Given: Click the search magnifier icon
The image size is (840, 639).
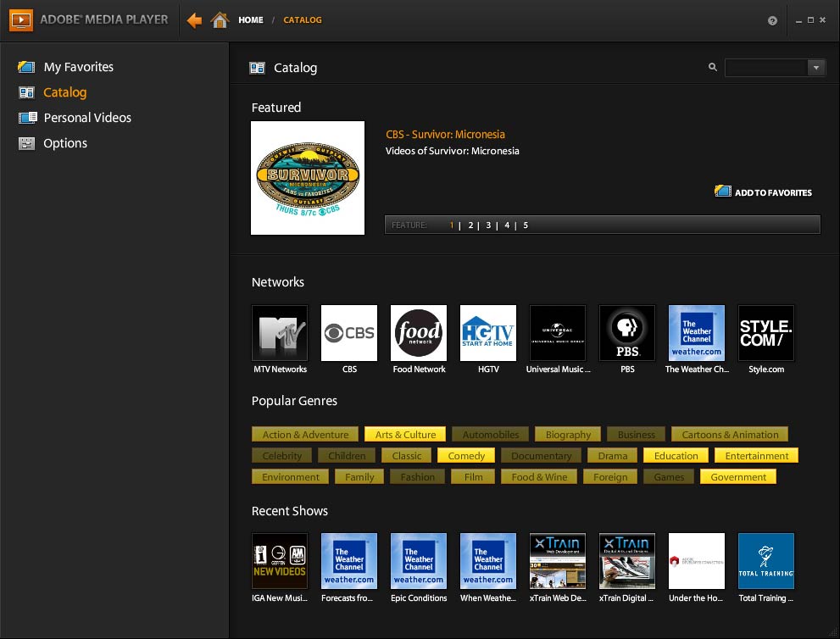Looking at the screenshot, I should coord(713,67).
